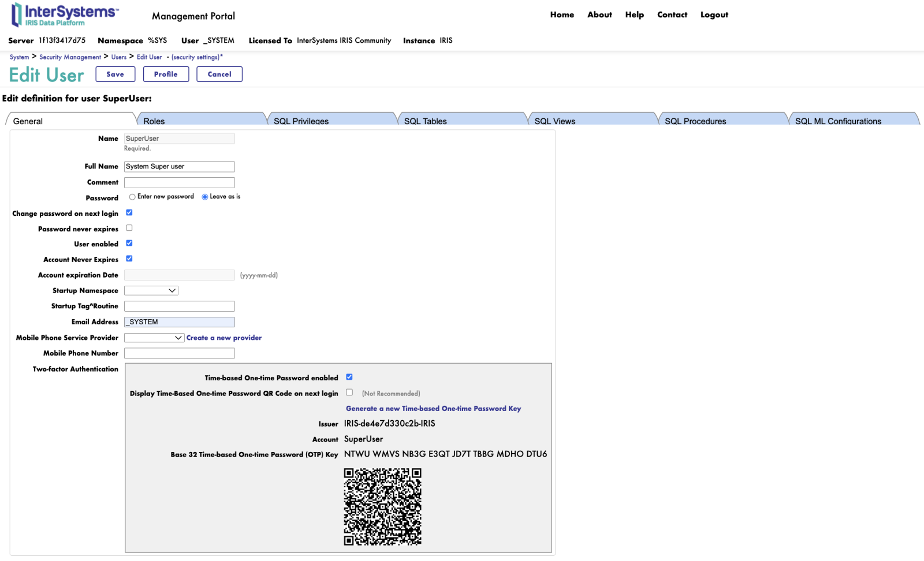The width and height of the screenshot is (924, 561).
Task: Click 'Create a new provider' link
Action: (224, 338)
